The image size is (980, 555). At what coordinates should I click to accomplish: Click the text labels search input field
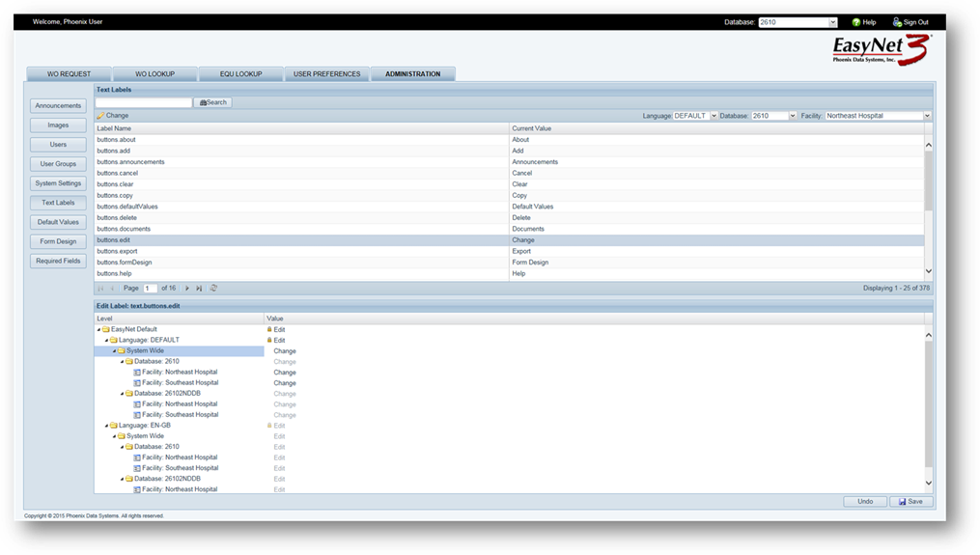143,102
